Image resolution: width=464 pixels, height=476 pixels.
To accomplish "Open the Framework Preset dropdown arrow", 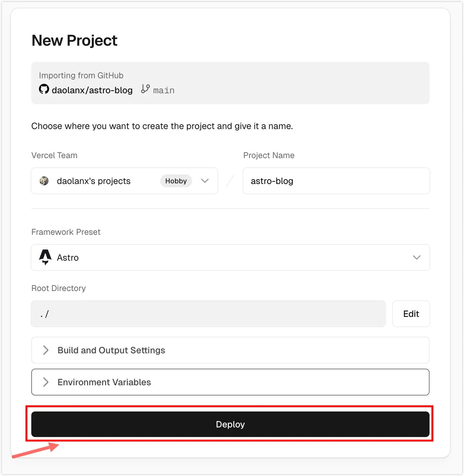I will click(416, 257).
